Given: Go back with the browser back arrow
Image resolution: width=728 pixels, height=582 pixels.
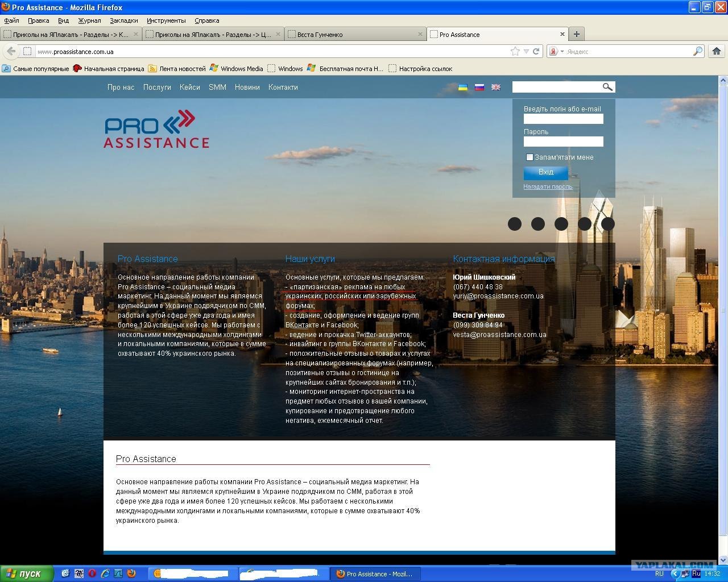Looking at the screenshot, I should [11, 51].
